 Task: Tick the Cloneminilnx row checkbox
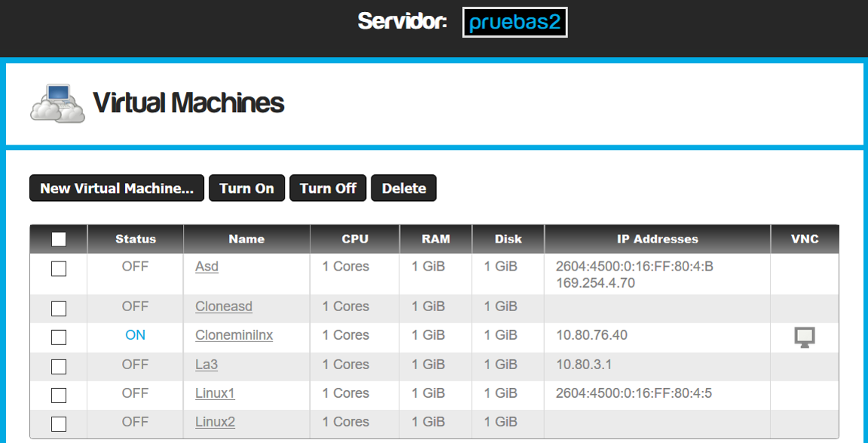58,338
